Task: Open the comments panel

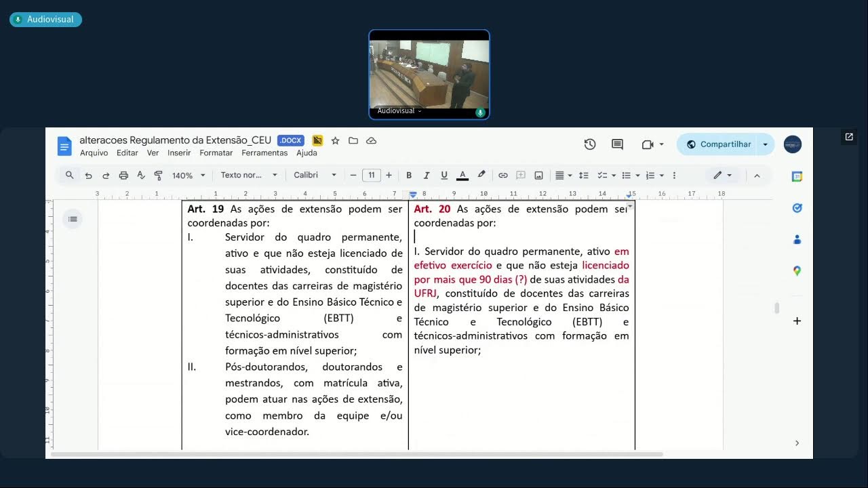Action: 617,144
